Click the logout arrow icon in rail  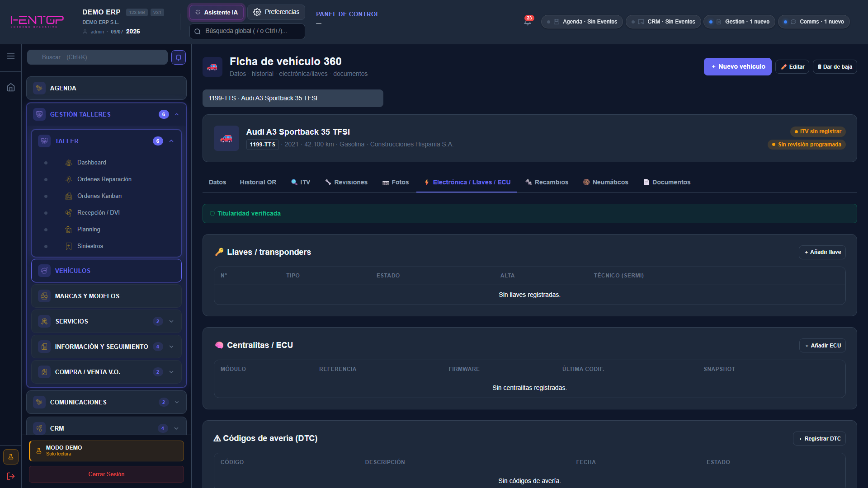11,476
